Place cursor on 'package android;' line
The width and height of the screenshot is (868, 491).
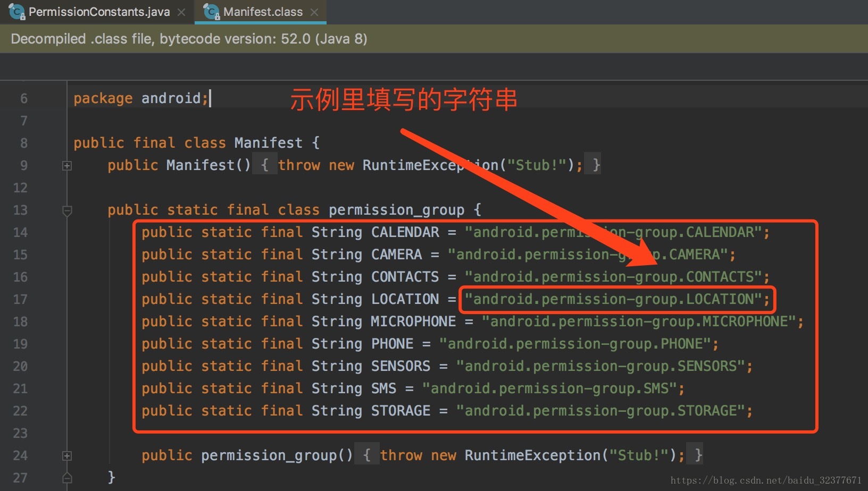pos(140,98)
